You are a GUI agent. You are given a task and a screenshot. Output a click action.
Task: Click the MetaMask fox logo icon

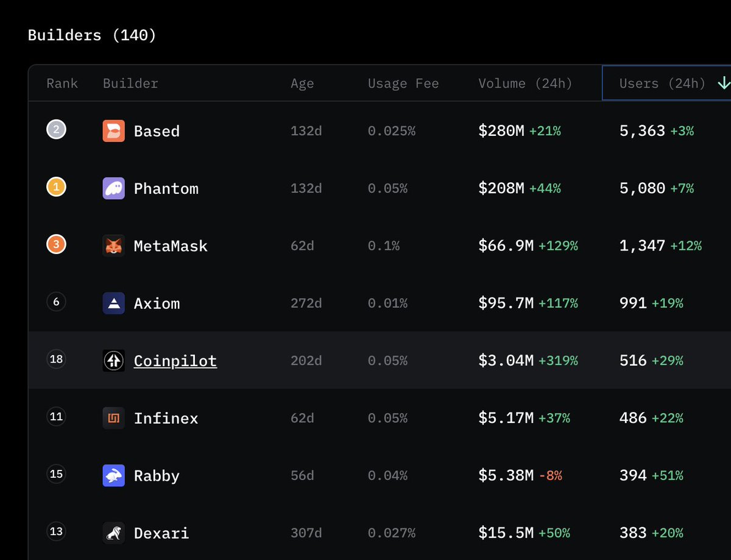114,246
